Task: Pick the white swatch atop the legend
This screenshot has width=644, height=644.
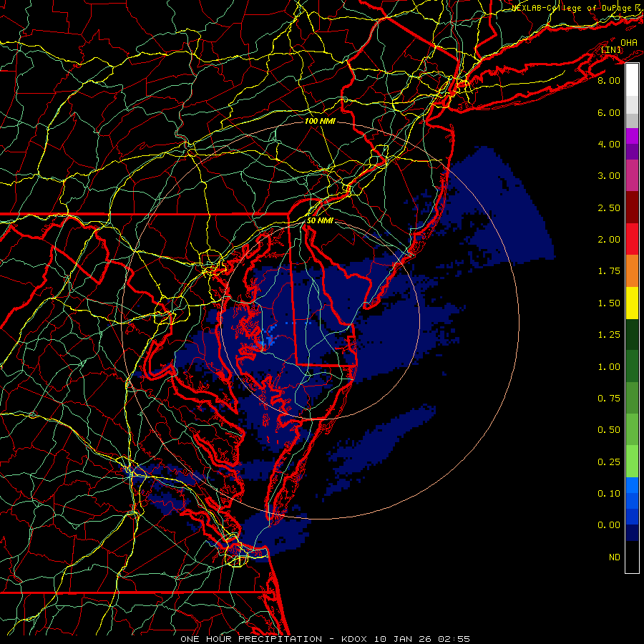Action: [632, 80]
